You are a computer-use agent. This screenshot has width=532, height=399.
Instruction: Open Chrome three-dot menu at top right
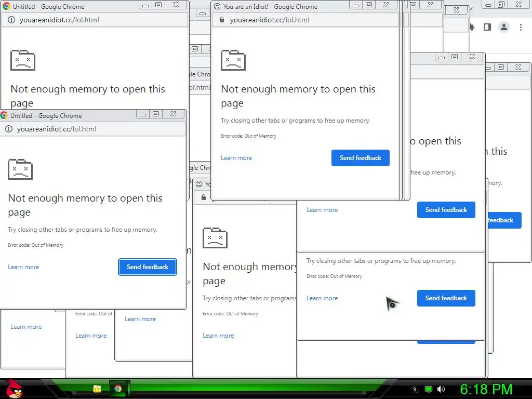pos(521,27)
